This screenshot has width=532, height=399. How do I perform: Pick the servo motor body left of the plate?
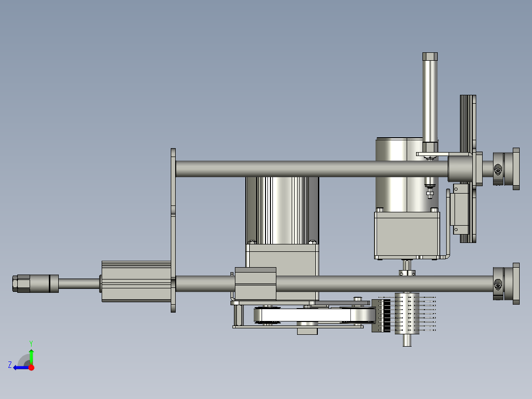click(136, 281)
